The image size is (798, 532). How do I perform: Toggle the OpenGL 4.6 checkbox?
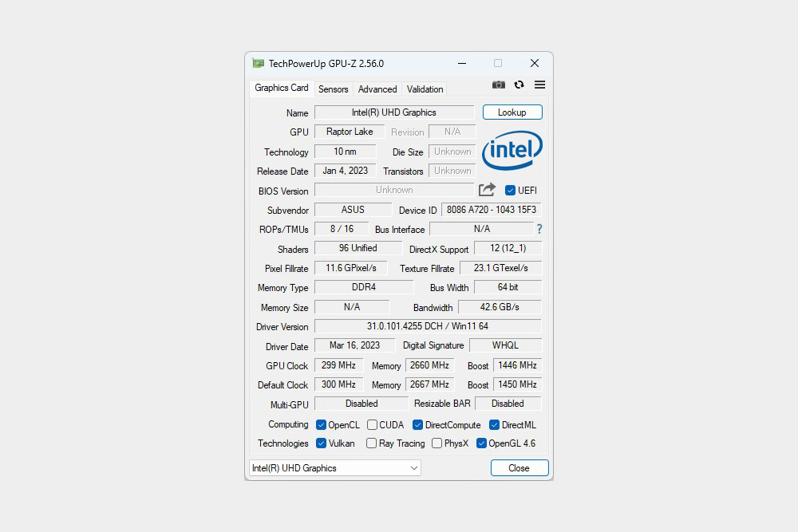pyautogui.click(x=481, y=443)
